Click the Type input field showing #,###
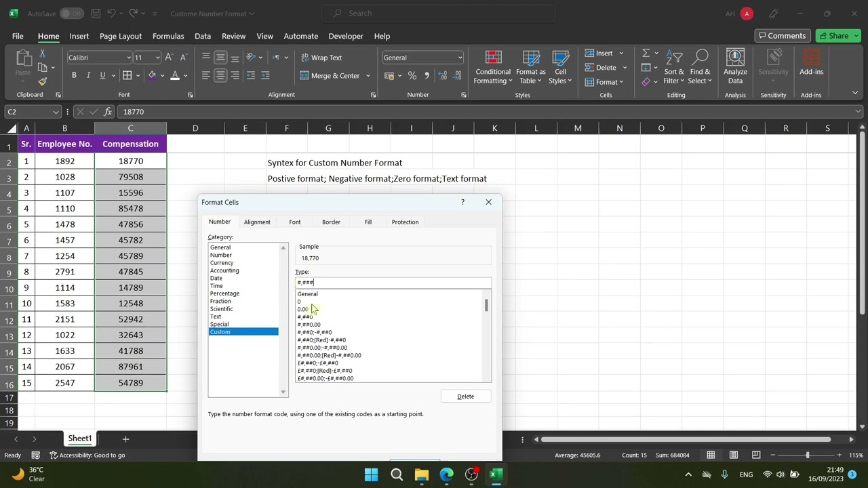 click(x=393, y=282)
